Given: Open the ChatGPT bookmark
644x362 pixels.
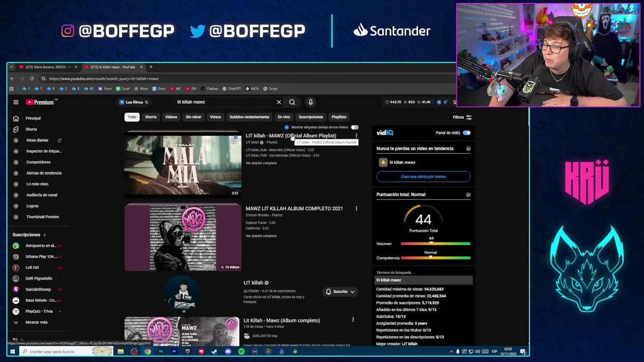Looking at the screenshot, I should coord(231,88).
